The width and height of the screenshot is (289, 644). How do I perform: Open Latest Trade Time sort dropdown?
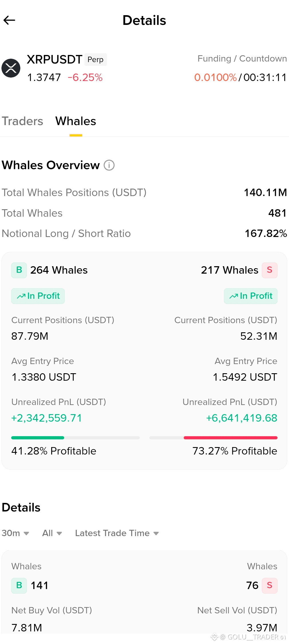point(117,533)
